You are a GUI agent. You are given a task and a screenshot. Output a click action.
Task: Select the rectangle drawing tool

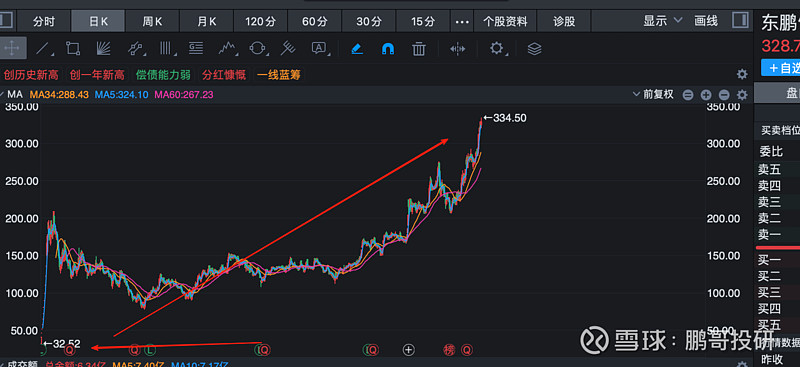(x=73, y=49)
